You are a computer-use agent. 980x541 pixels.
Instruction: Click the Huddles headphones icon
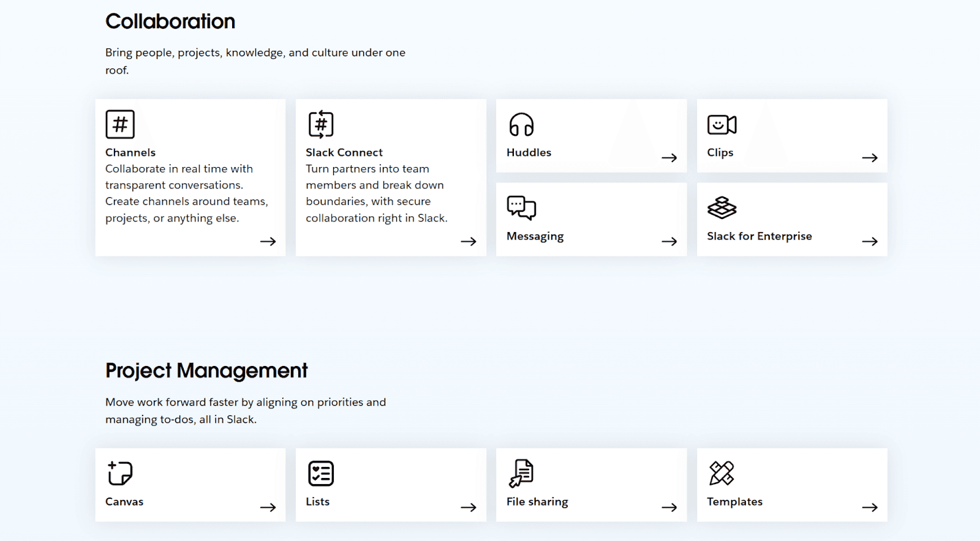point(521,125)
